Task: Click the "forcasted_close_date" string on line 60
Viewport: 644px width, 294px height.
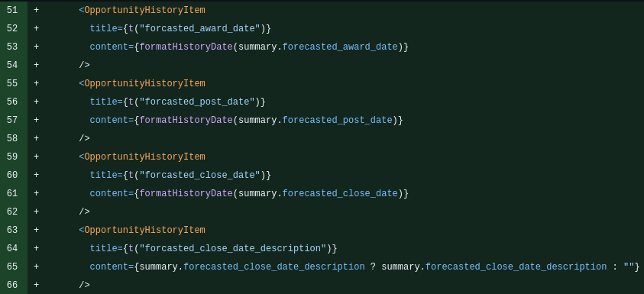Action: 200,175
